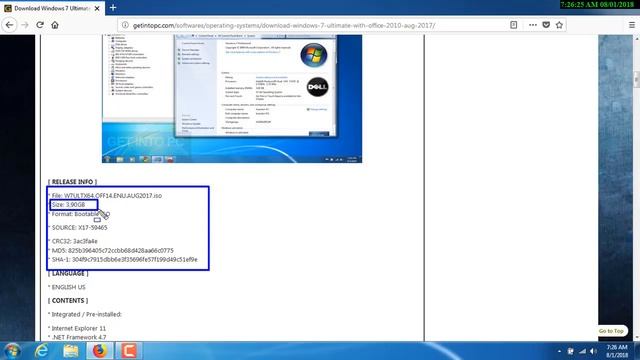The height and width of the screenshot is (360, 640).
Task: Show site information icon in address bar
Action: [125, 25]
